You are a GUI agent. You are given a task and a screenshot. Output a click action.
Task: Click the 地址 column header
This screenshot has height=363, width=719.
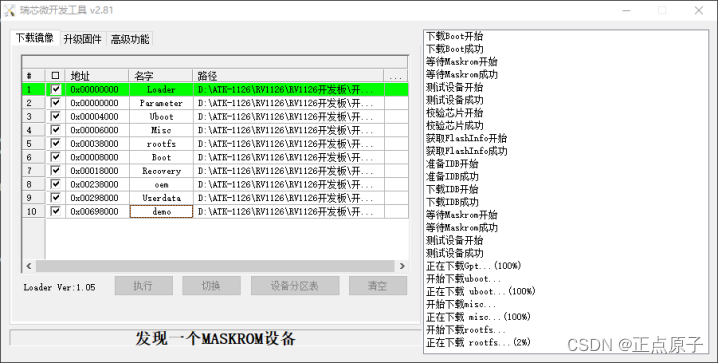pos(97,76)
